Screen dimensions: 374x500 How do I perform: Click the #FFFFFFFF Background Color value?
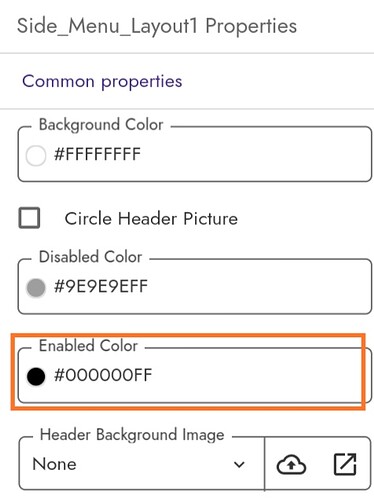pos(97,154)
